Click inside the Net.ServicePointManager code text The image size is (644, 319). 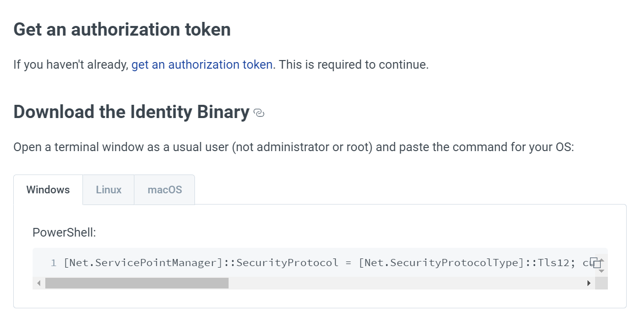(144, 263)
